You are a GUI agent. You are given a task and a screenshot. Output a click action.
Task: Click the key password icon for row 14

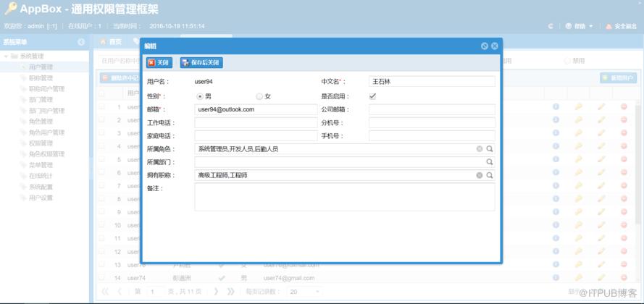[578, 278]
